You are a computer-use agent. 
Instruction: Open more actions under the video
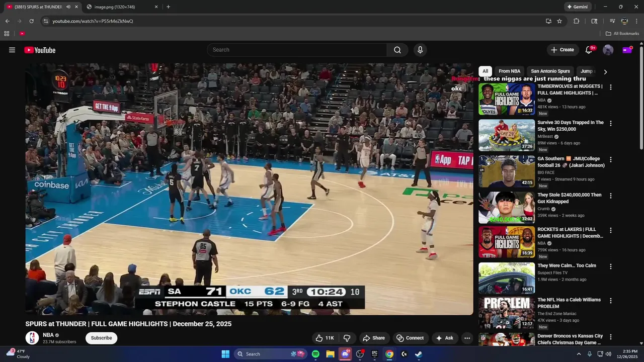[x=467, y=338]
